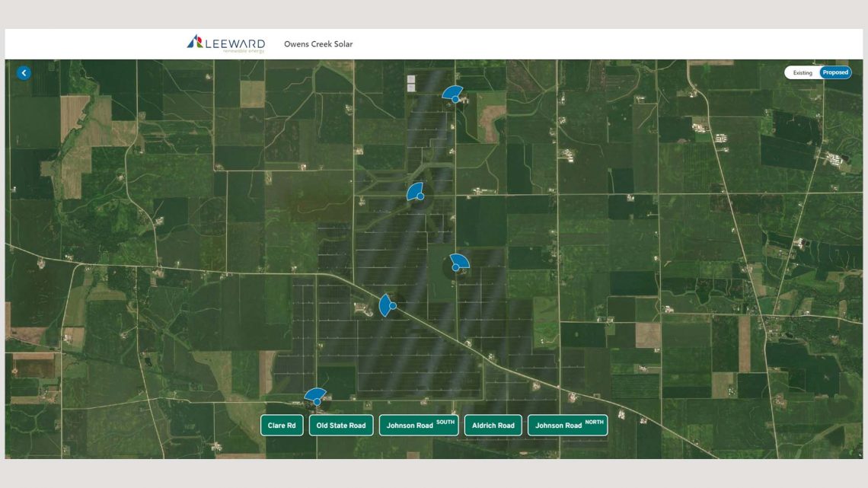Go back using the blue arrow button
Screen dimensions: 868x488
(x=24, y=73)
